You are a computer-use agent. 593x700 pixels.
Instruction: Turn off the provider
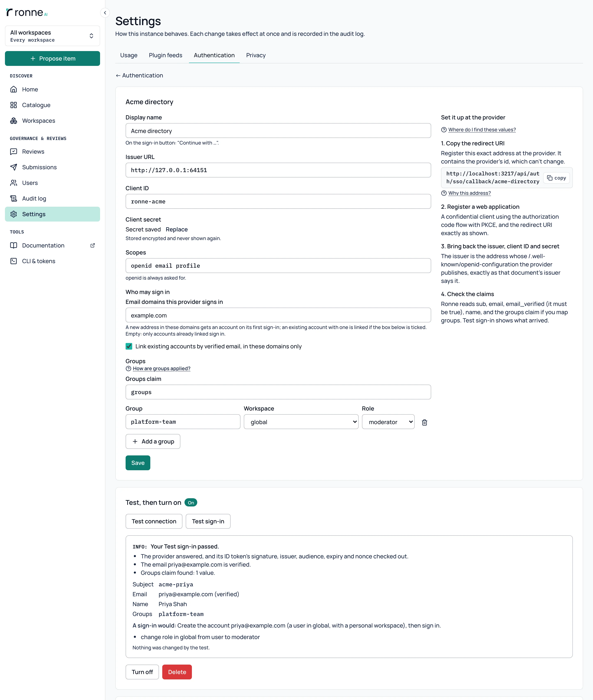point(142,672)
